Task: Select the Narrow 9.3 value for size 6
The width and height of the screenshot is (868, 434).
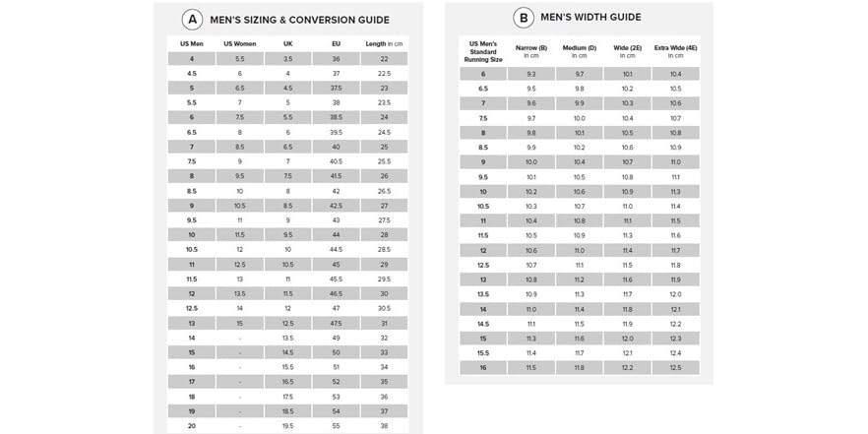Action: [531, 74]
